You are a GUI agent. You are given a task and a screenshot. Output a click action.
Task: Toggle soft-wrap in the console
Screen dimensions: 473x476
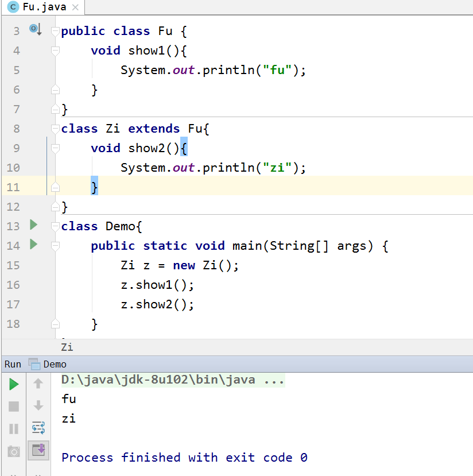click(x=38, y=428)
